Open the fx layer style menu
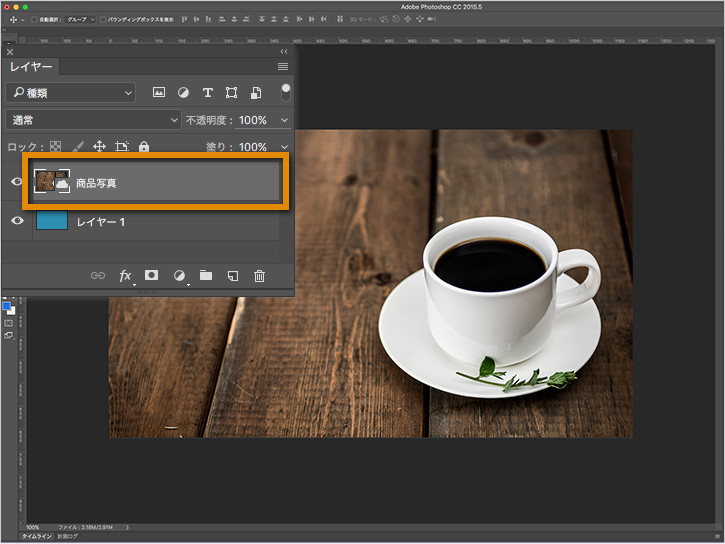This screenshot has width=725, height=544. tap(125, 276)
